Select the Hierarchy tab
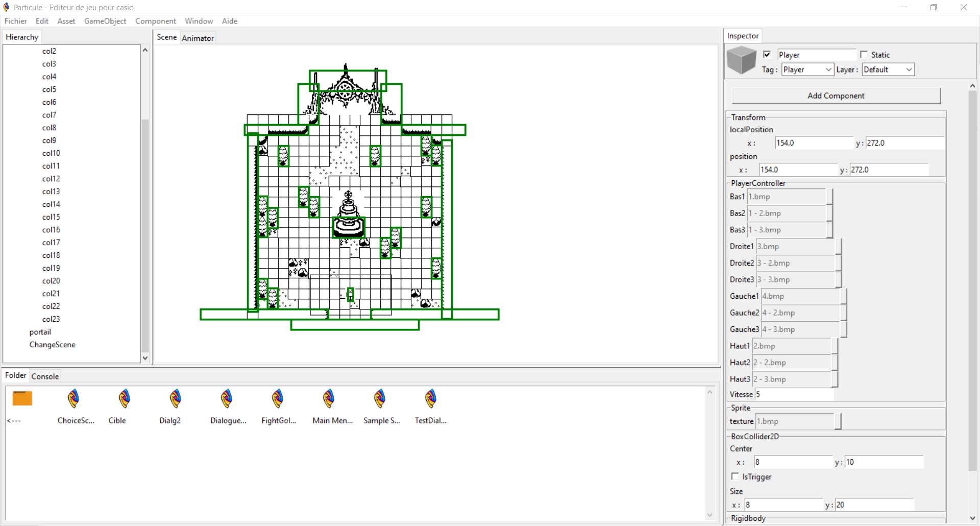 pyautogui.click(x=22, y=37)
